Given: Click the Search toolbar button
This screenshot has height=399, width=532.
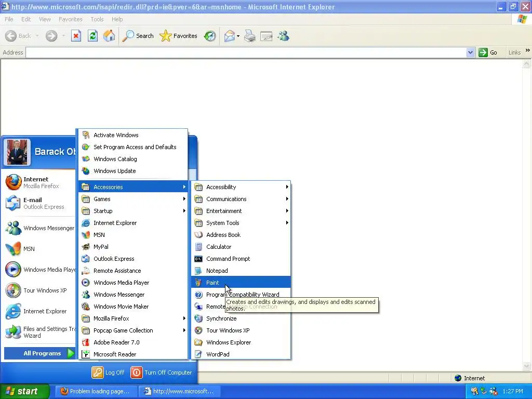Looking at the screenshot, I should click(x=138, y=36).
